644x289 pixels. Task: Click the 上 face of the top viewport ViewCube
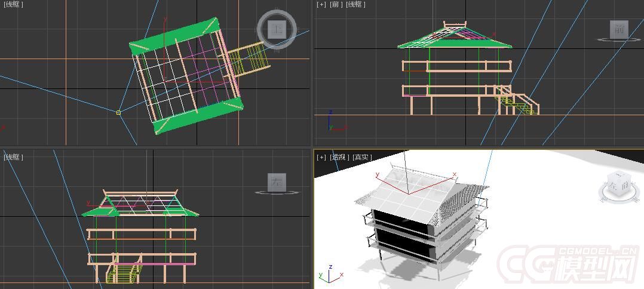pos(277,30)
